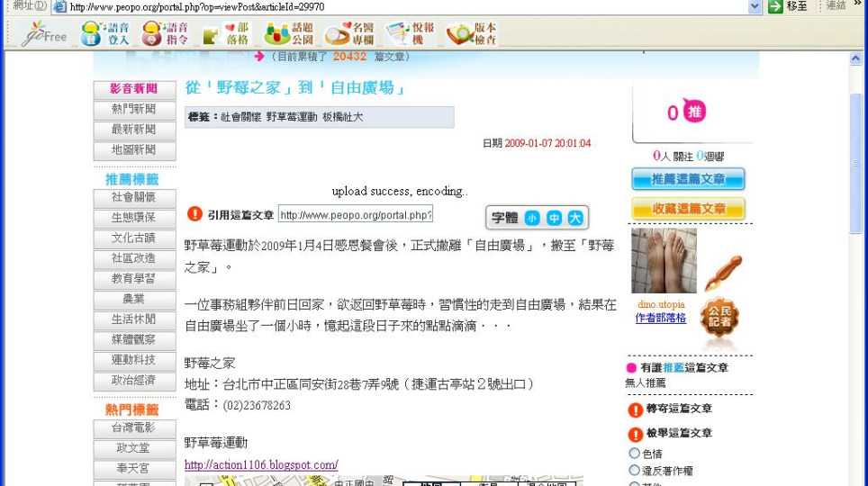
Task: Expand the address bar URL dropdown
Action: pyautogui.click(x=755, y=6)
